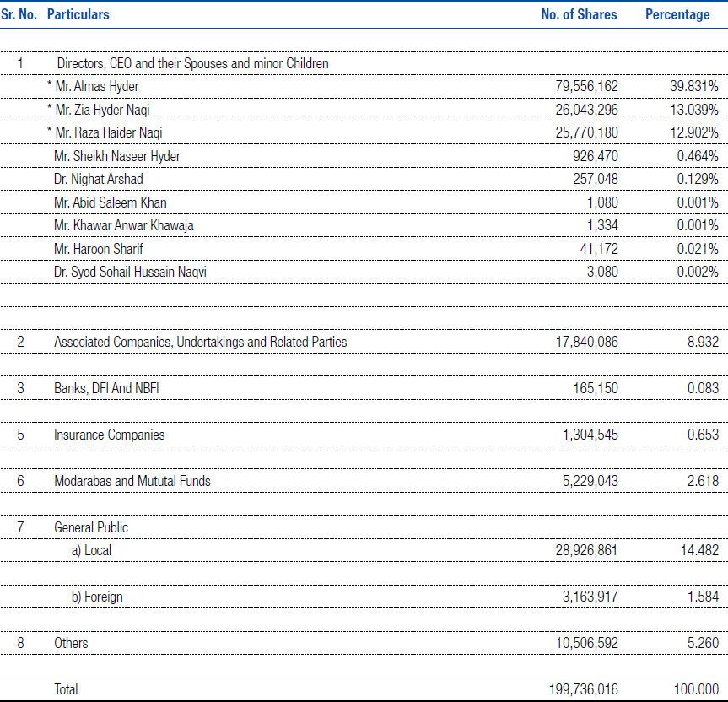
Task: Click percentage 5.260
Action: pyautogui.click(x=703, y=644)
